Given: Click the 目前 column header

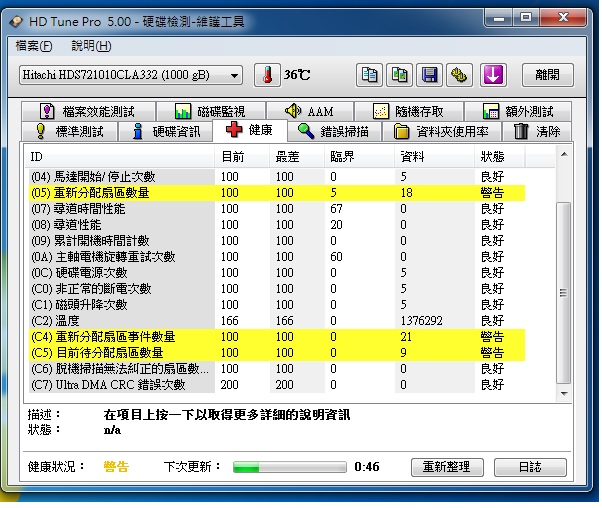Looking at the screenshot, I should click(241, 157).
